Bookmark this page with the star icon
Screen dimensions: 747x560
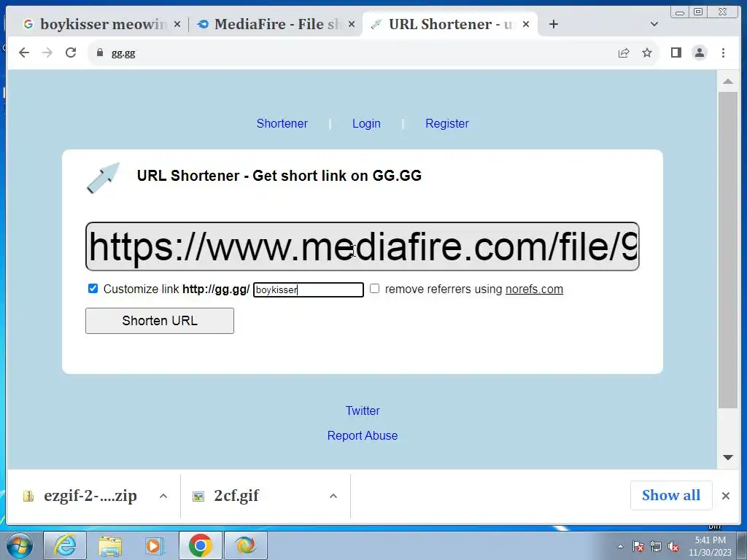tap(646, 52)
